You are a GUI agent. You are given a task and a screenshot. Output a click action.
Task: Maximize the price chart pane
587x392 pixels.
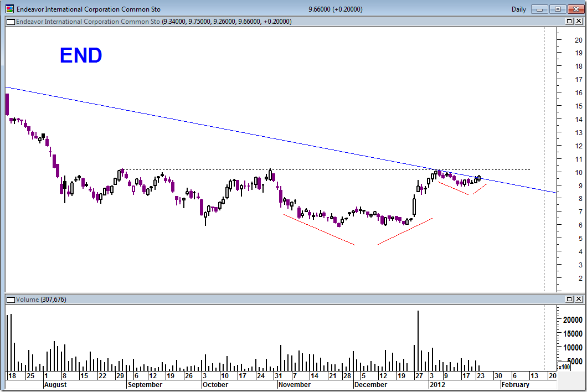569,22
